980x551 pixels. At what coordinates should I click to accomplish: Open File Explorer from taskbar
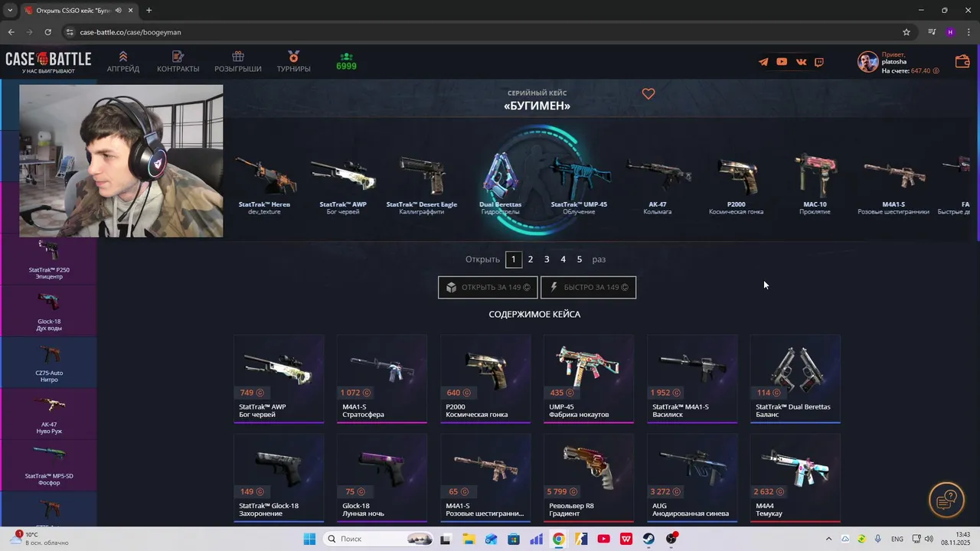pyautogui.click(x=468, y=539)
